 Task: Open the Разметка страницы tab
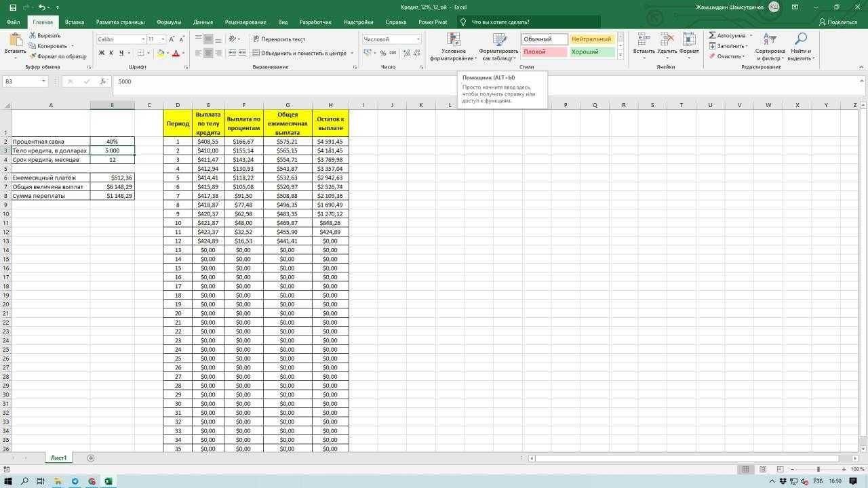click(120, 22)
